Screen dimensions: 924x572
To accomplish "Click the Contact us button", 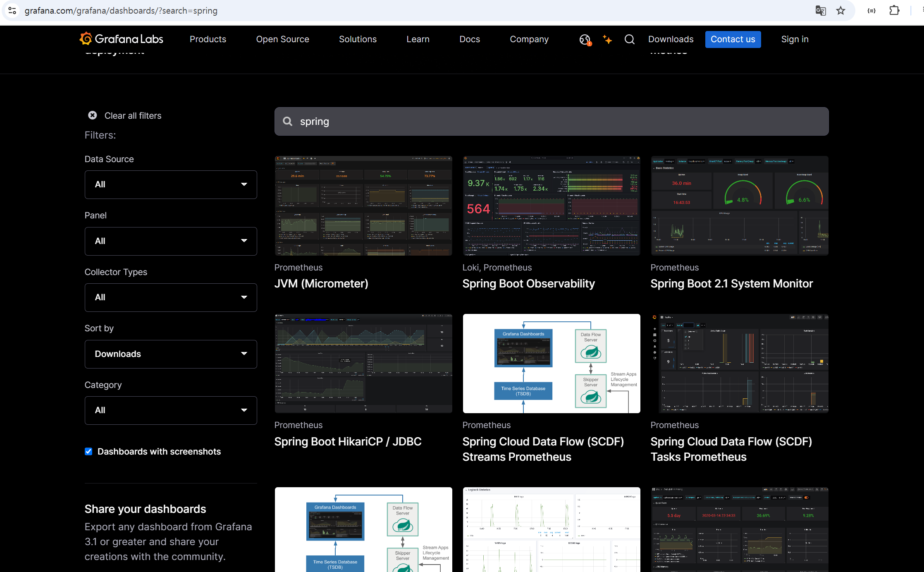I will pos(733,39).
